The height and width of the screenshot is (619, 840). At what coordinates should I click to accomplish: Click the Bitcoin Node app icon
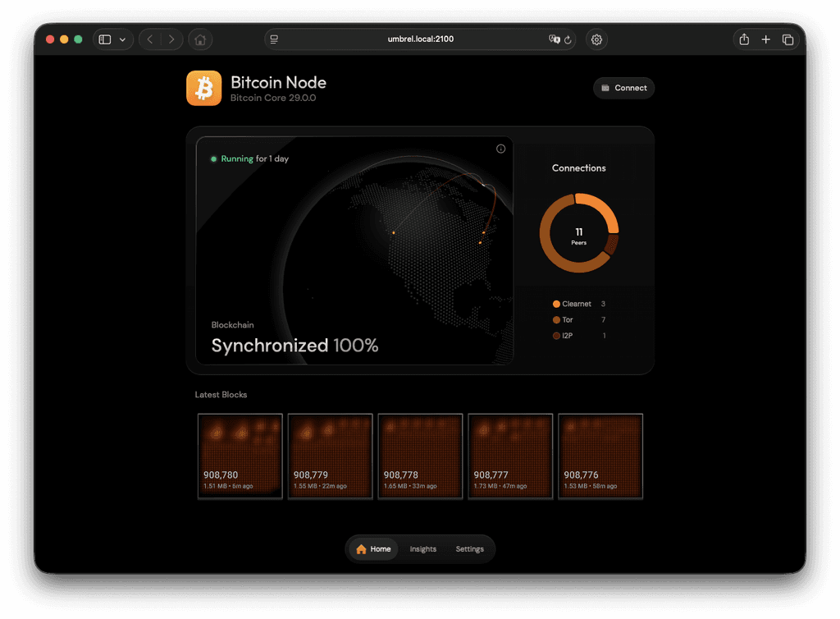pos(203,88)
